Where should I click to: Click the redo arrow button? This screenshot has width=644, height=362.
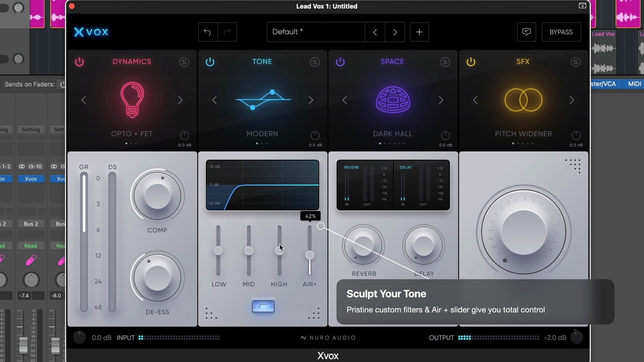pos(227,32)
